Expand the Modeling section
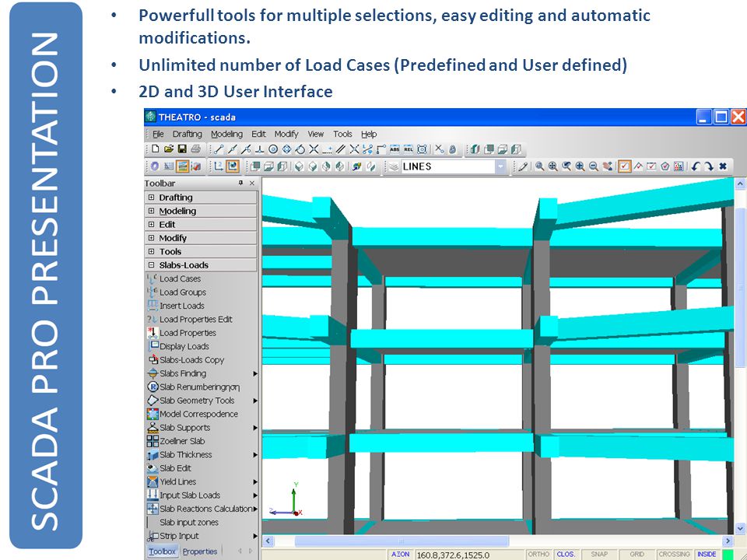This screenshot has height=560, width=747. pyautogui.click(x=152, y=211)
